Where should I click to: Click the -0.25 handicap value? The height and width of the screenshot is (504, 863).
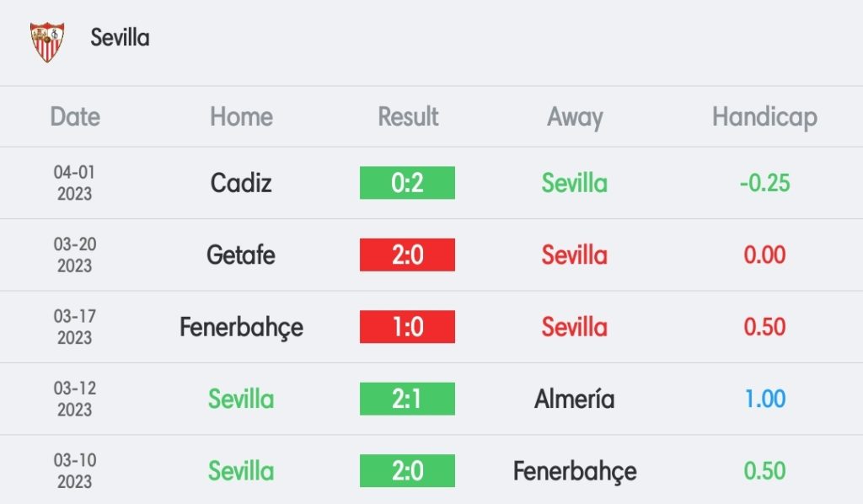764,183
